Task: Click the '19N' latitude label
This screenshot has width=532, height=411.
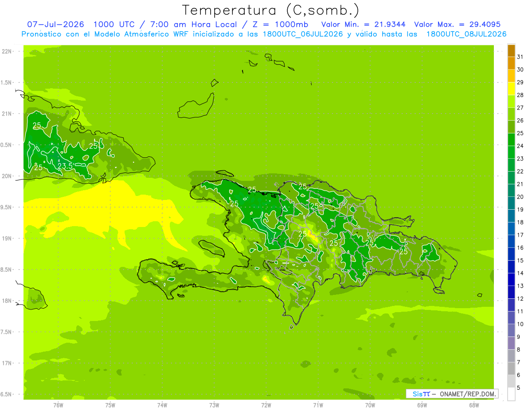Action: pos(7,239)
